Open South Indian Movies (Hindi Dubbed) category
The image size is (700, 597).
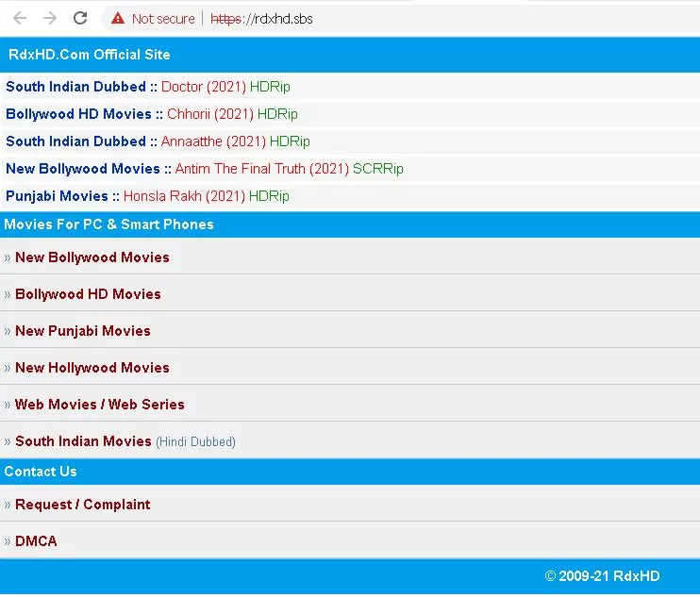pos(125,441)
